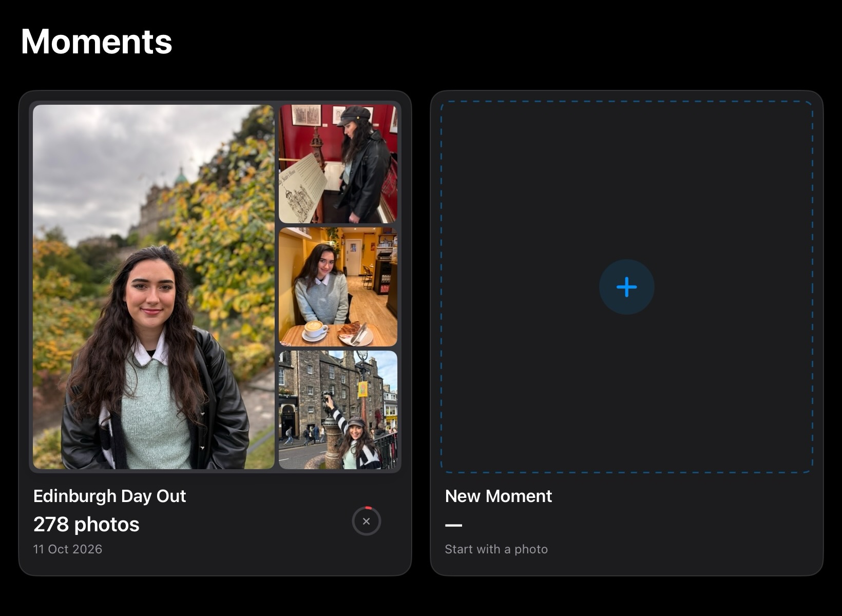Screen dimensions: 842x616
Task: Click the blue plus icon to add a moment
Action: click(626, 287)
